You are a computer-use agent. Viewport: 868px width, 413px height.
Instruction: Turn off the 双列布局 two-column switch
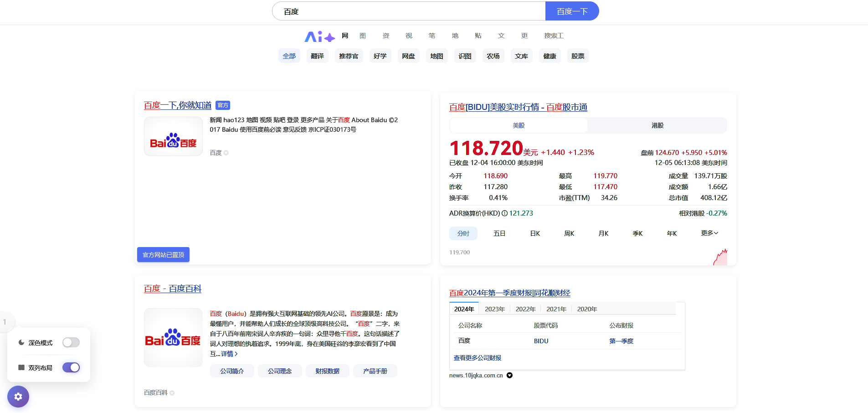71,367
